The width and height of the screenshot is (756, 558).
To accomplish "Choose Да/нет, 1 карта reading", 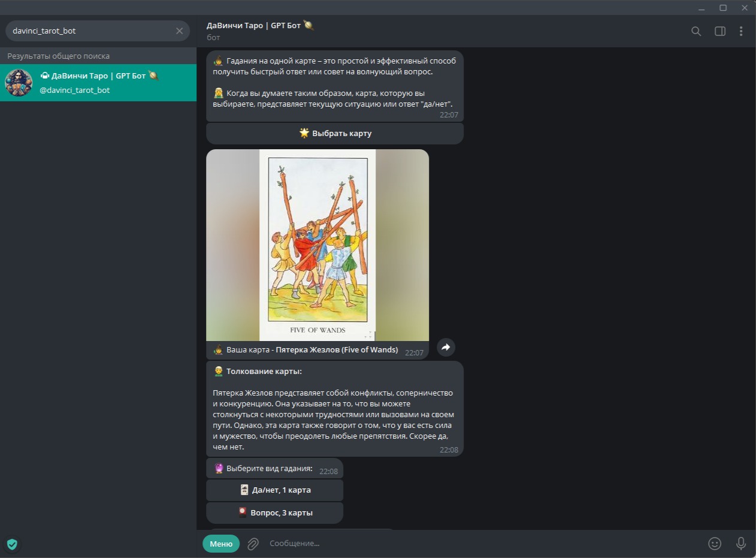I will pyautogui.click(x=274, y=490).
